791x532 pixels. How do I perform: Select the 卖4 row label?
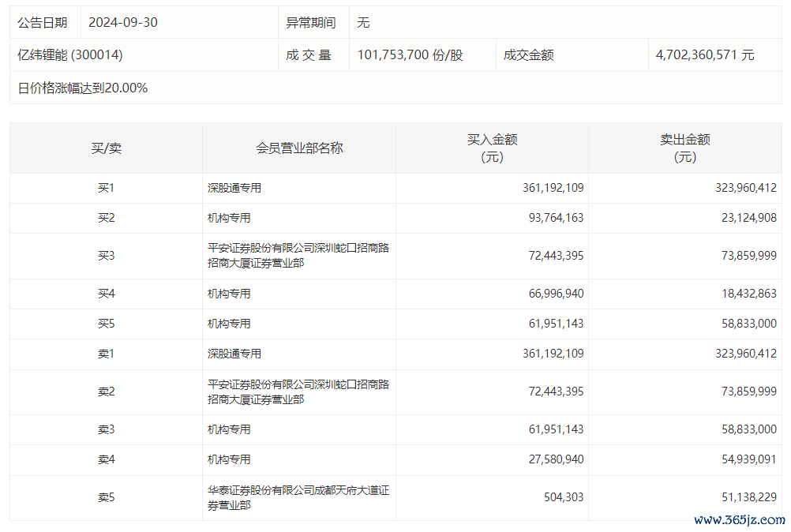pyautogui.click(x=106, y=460)
